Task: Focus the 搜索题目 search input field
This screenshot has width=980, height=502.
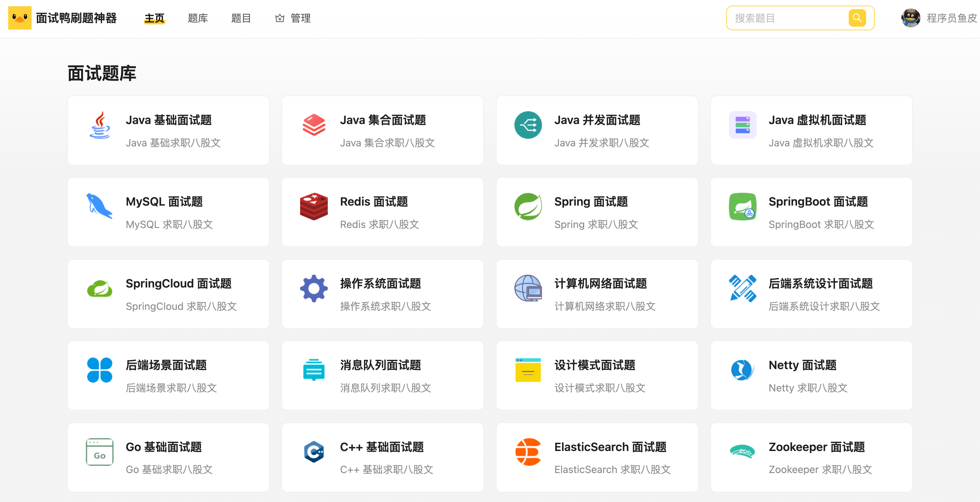Action: [787, 18]
